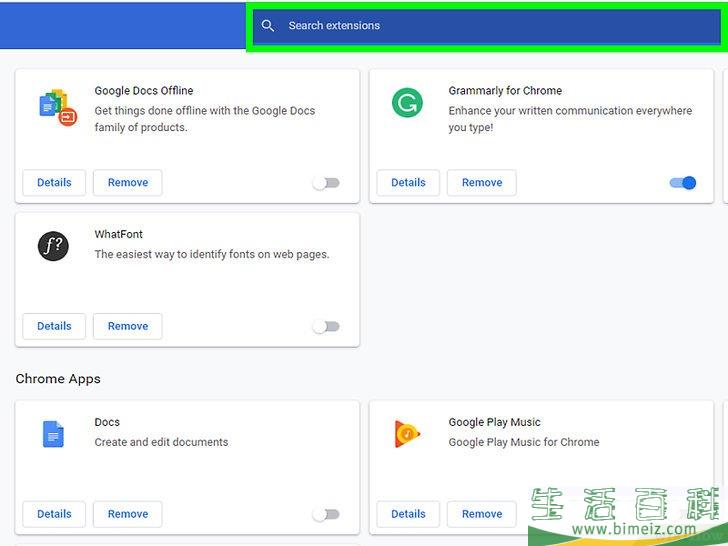This screenshot has width=728, height=546.
Task: Disable the Grammarly for Chrome toggle
Action: point(682,183)
